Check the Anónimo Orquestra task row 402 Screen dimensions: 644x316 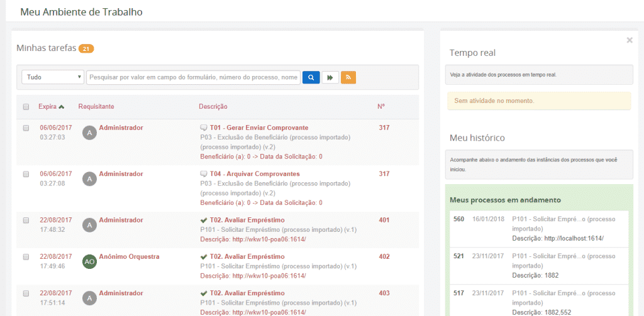(x=26, y=257)
